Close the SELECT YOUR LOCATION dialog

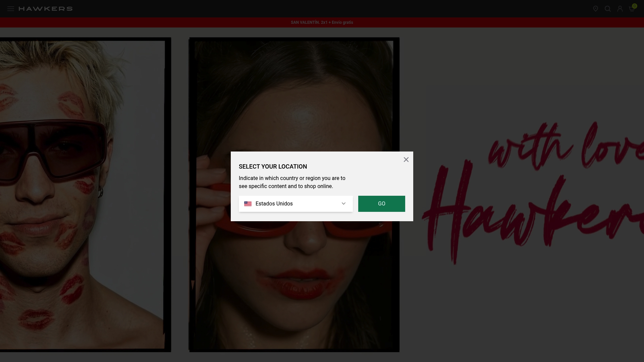coord(406,160)
